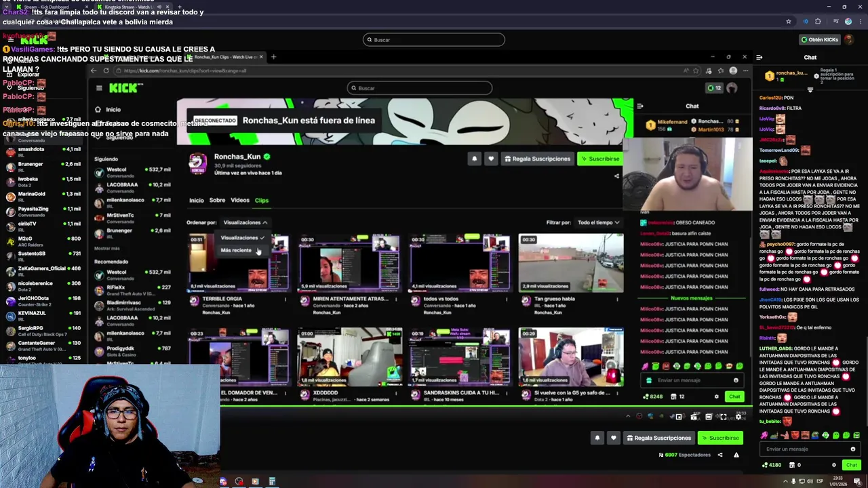Click inner Kick account avatar

click(x=732, y=88)
